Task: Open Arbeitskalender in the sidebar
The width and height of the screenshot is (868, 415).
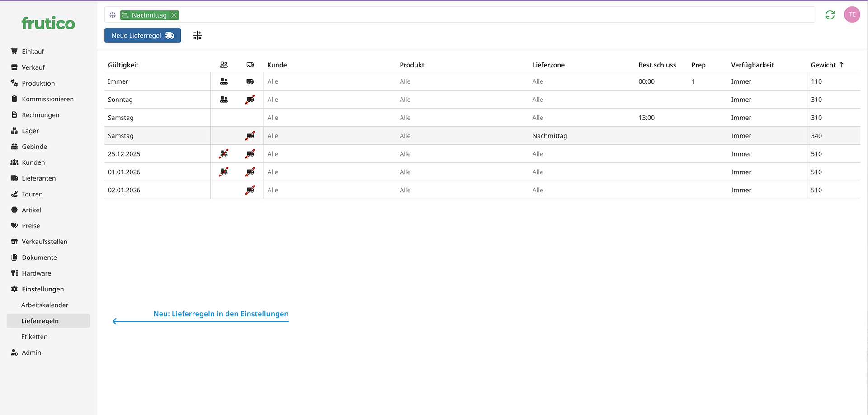Action: pyautogui.click(x=45, y=305)
